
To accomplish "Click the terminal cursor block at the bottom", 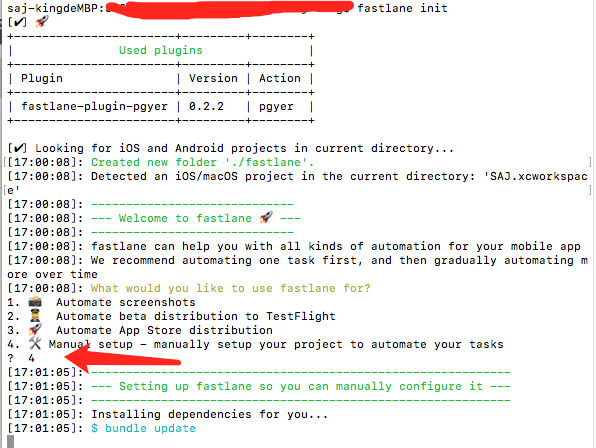I will 11,442.
